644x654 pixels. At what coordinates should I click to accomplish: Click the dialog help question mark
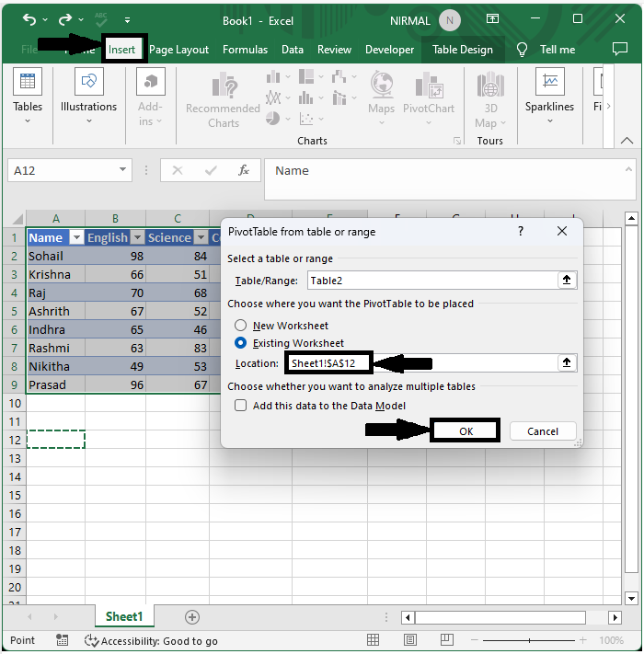521,231
